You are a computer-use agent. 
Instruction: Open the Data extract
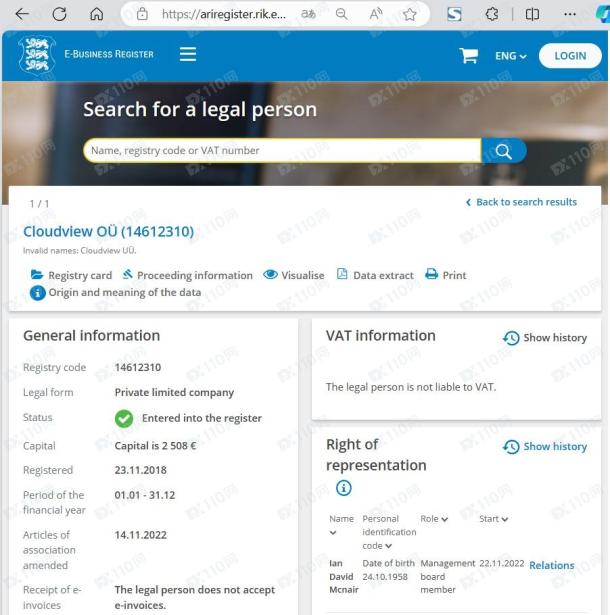pos(375,275)
